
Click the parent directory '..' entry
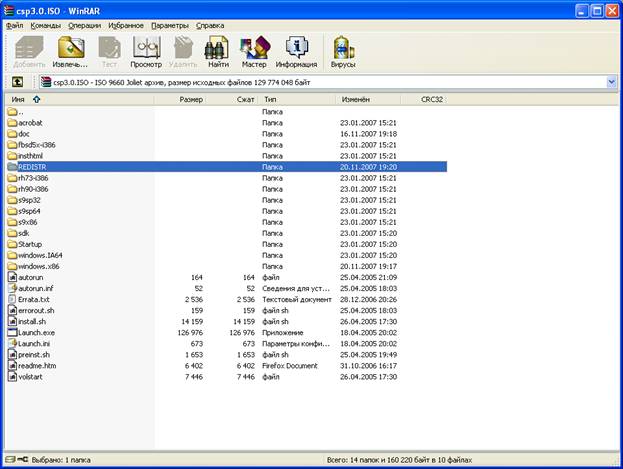[x=15, y=112]
